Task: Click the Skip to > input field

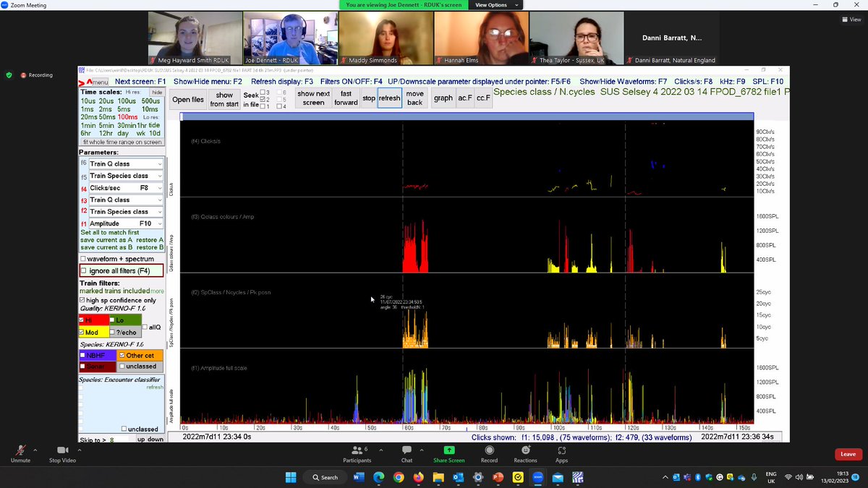Action: pyautogui.click(x=119, y=439)
